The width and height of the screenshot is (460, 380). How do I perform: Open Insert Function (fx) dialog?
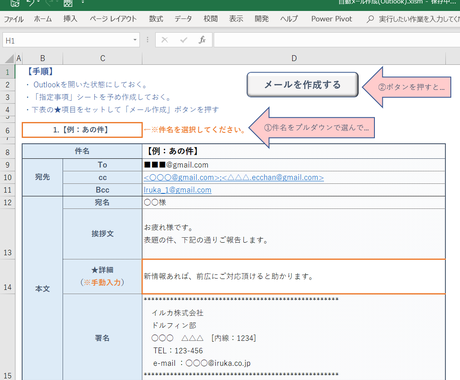tap(202, 40)
